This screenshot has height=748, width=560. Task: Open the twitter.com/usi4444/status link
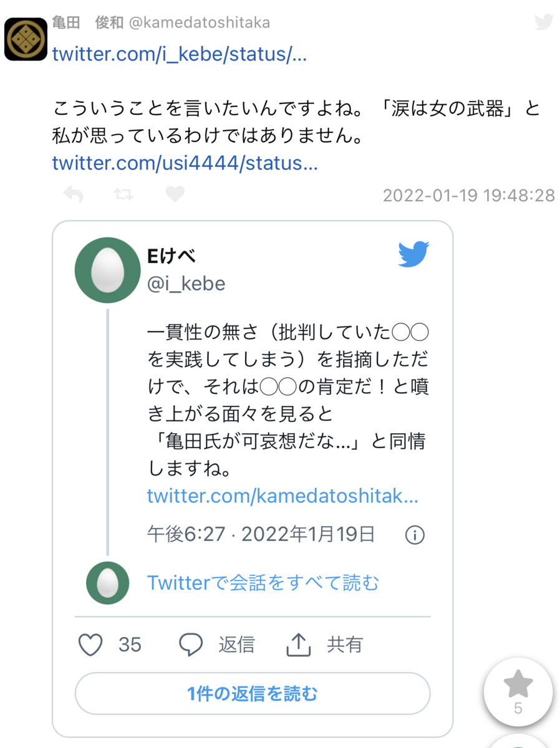coord(185,163)
